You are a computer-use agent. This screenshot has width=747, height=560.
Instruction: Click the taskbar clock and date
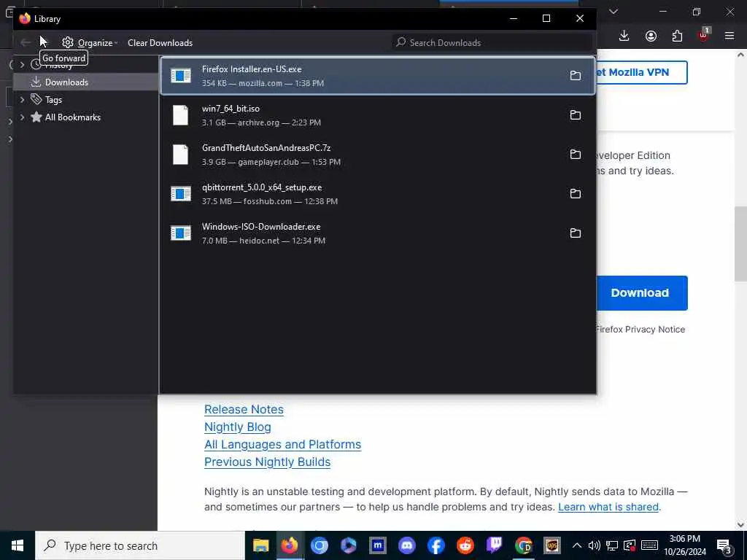[685, 545]
